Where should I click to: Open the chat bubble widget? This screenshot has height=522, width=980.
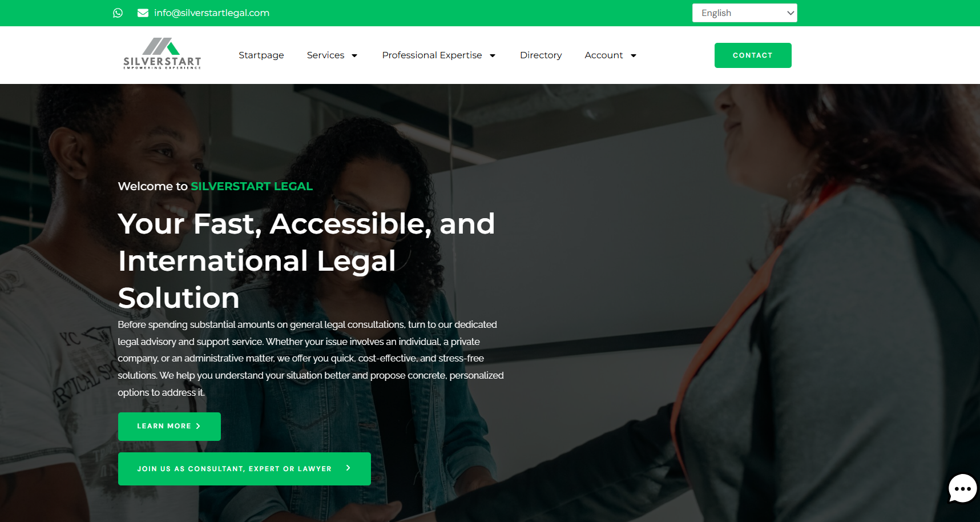pos(962,489)
